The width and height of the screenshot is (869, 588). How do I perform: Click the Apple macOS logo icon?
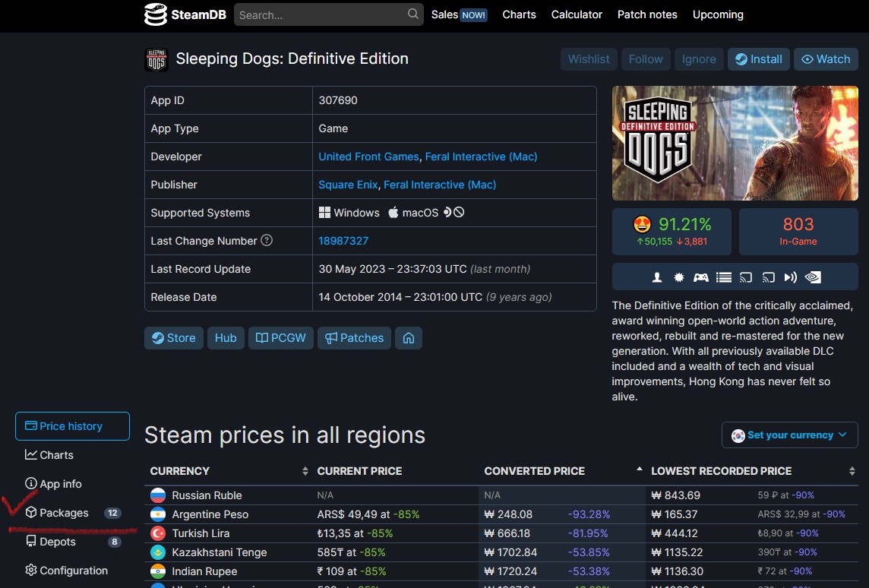click(x=393, y=212)
